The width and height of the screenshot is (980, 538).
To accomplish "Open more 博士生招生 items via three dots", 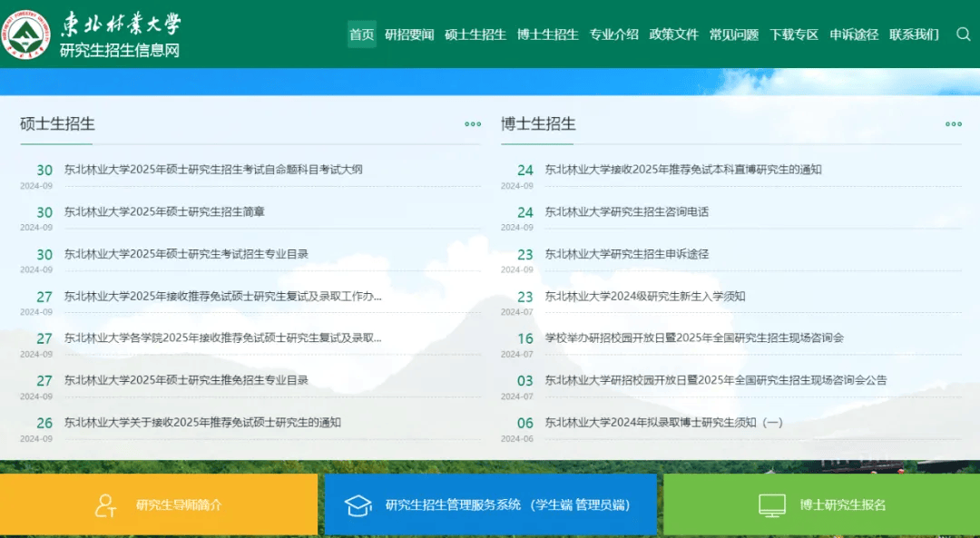I will 954,123.
